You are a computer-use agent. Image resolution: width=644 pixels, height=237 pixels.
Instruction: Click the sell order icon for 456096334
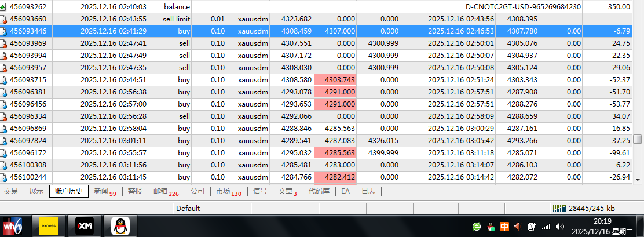point(4,116)
